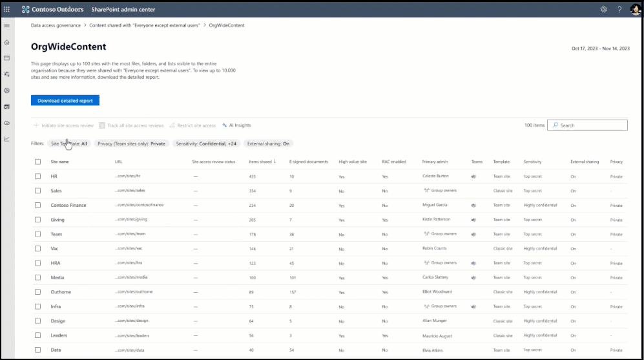
Task: Open the Reports chart icon in sidebar
Action: tap(7, 138)
